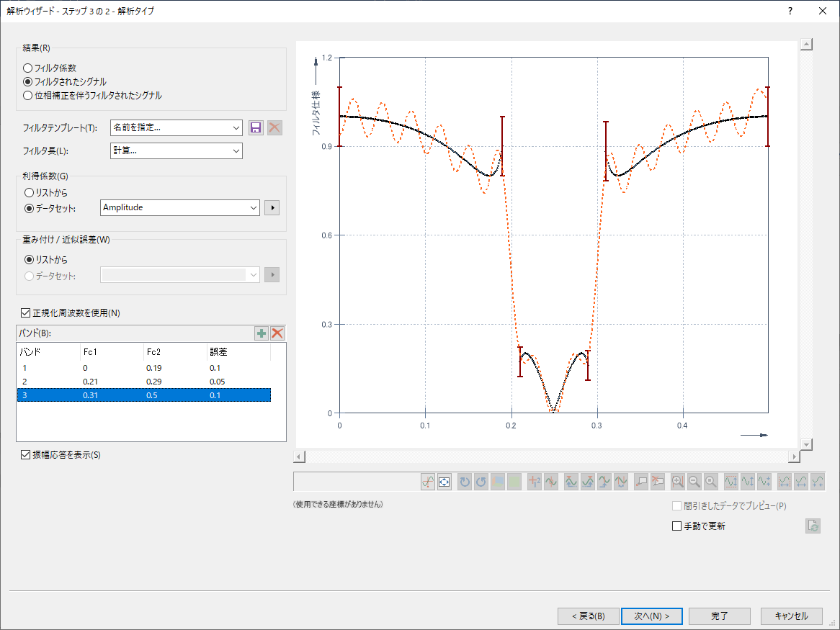Click wave icon with solid vertical double arrow

click(x=748, y=482)
